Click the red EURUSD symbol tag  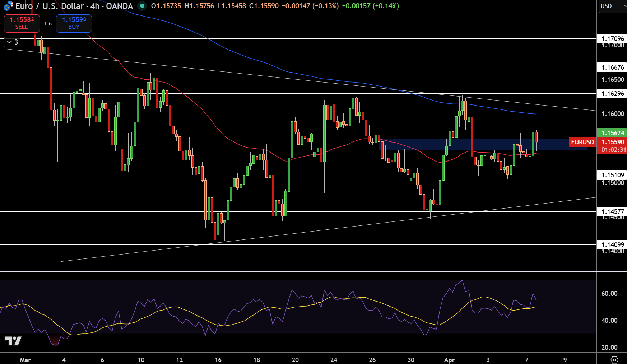pos(582,142)
